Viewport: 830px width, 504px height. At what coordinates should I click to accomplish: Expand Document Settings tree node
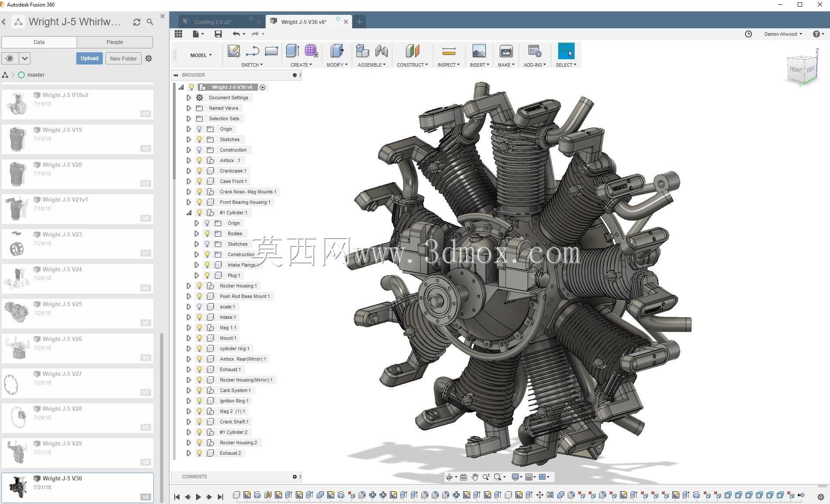(189, 98)
